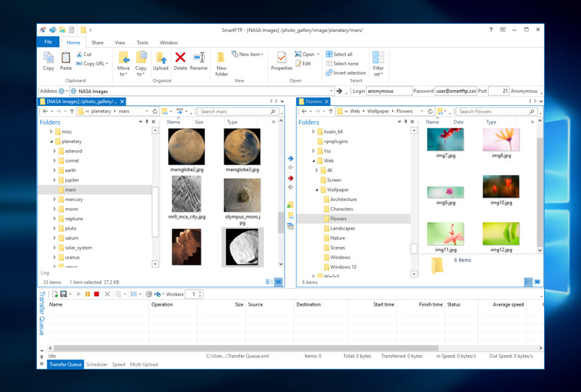Open the Filter set dropdown
Image resolution: width=581 pixels, height=392 pixels.
click(x=378, y=64)
